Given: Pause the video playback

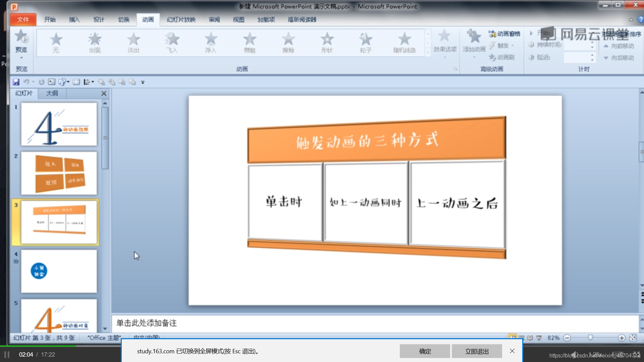Looking at the screenshot, I should pos(7,354).
